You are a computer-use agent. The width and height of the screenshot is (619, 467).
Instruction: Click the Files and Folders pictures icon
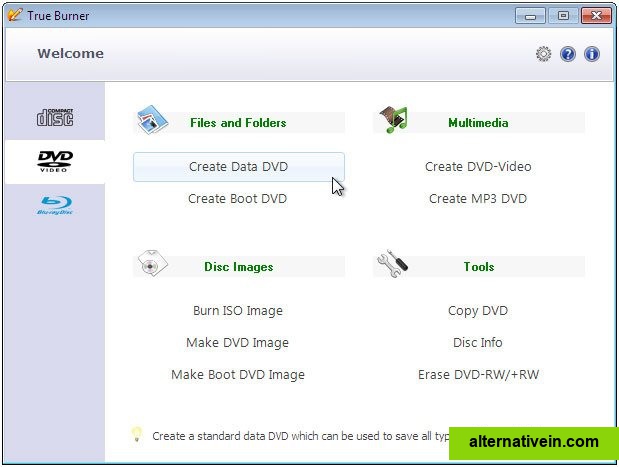[x=152, y=120]
